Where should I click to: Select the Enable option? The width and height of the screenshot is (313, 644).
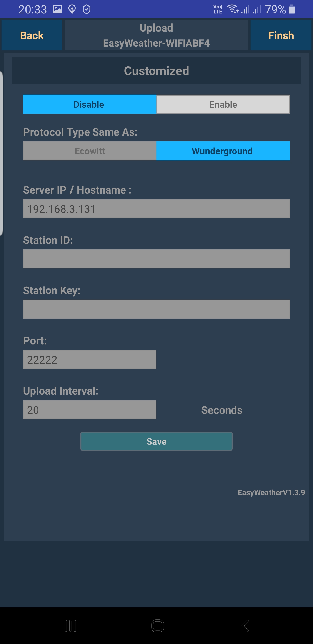coord(223,104)
